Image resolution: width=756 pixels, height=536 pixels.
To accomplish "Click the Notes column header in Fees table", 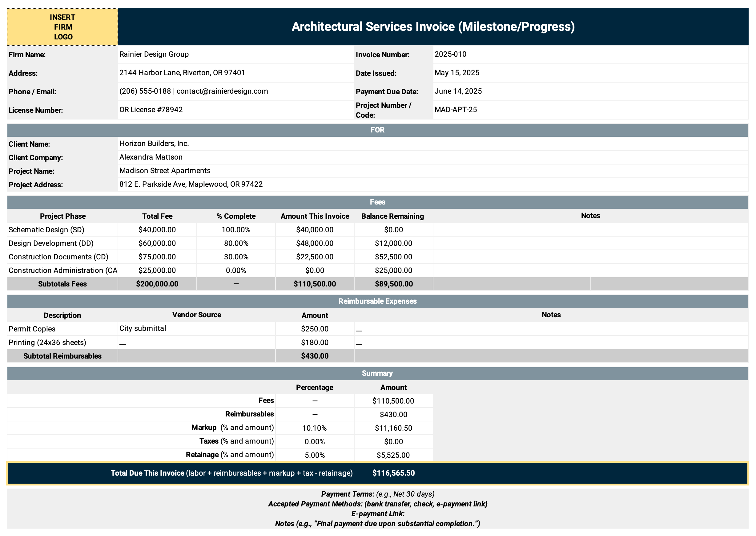I will pyautogui.click(x=590, y=216).
